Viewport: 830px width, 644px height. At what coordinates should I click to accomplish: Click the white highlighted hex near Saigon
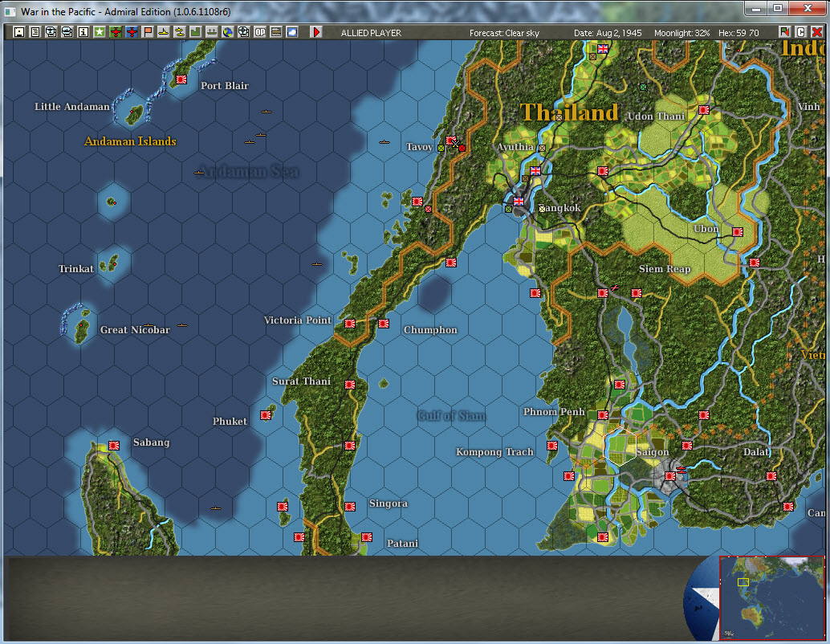(x=620, y=446)
